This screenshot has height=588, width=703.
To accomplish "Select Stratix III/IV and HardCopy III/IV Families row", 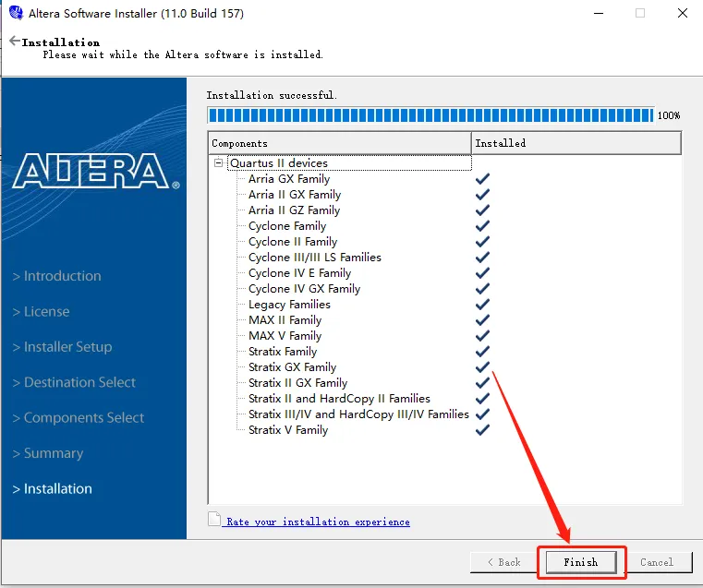I will pyautogui.click(x=358, y=414).
